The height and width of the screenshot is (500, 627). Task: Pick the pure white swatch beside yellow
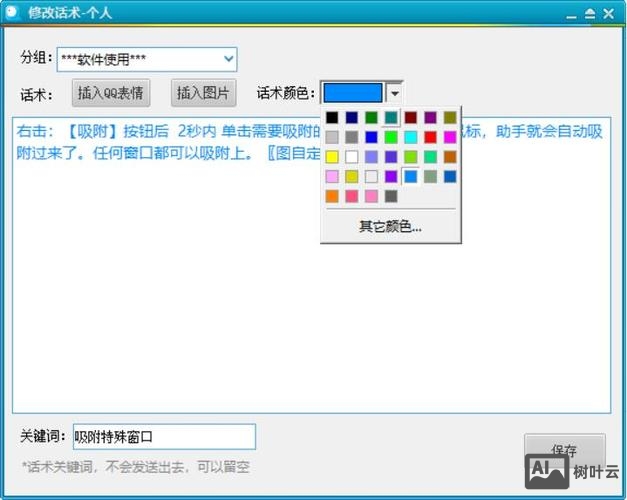click(x=351, y=157)
